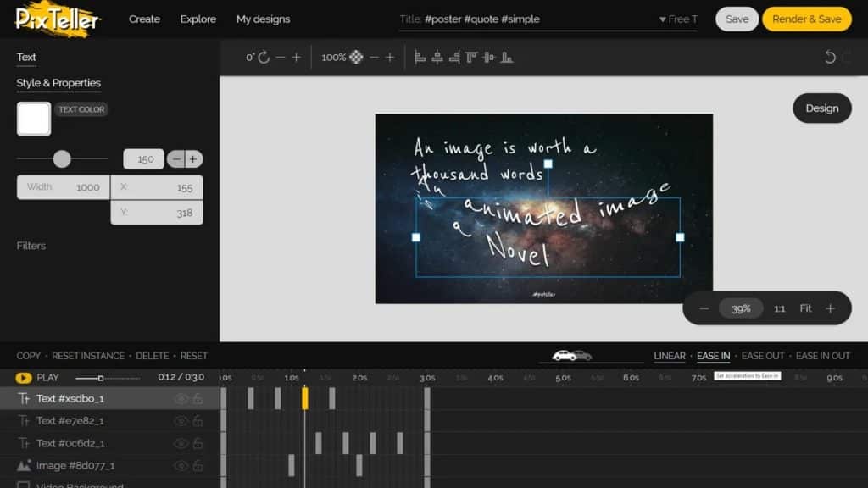Viewport: 868px width, 488px height.
Task: Select Ease In easing
Action: click(x=713, y=356)
